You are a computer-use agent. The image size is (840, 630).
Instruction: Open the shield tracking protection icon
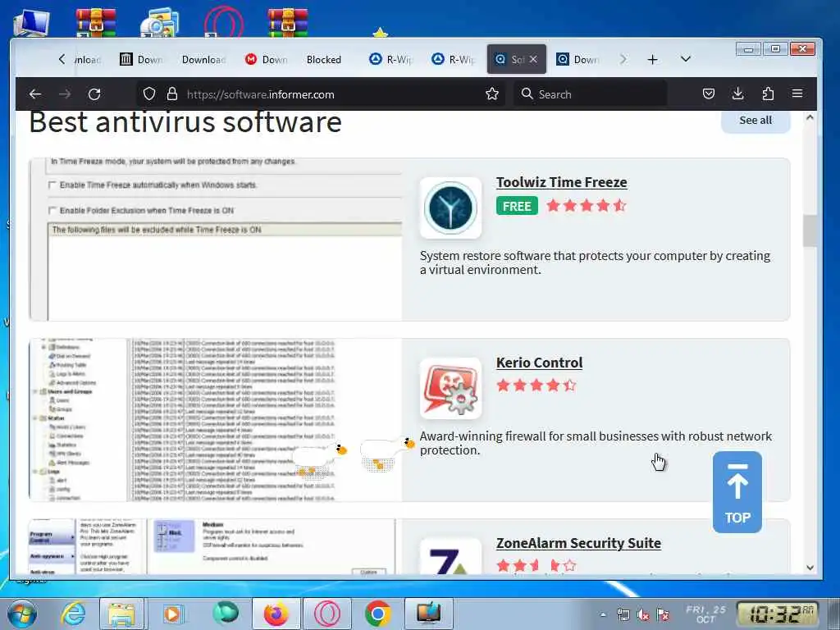149,94
